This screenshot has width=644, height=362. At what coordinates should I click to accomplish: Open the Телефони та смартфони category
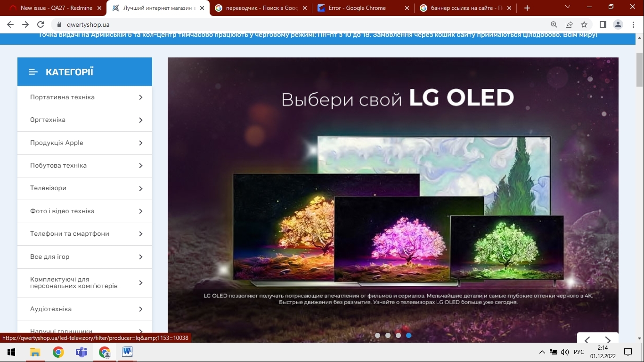coord(70,233)
